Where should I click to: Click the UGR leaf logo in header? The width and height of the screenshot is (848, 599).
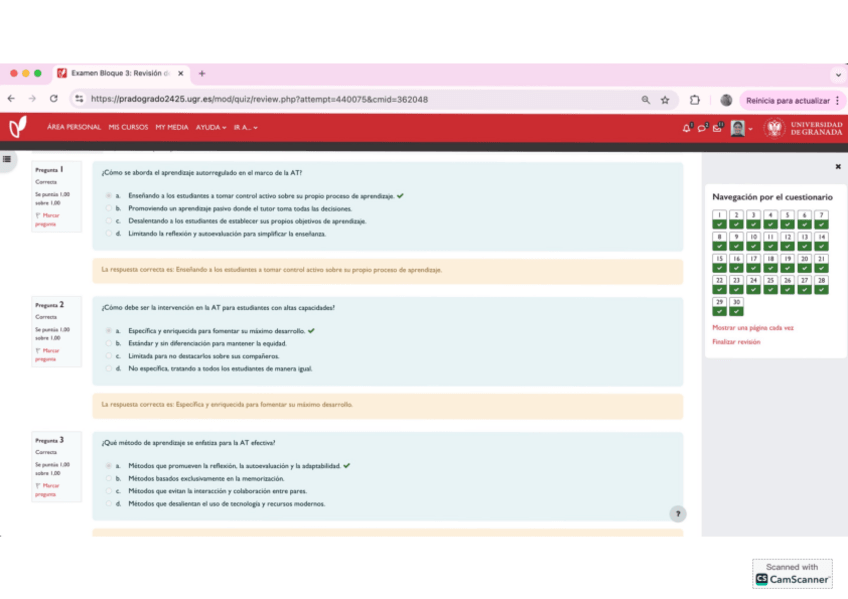(17, 127)
